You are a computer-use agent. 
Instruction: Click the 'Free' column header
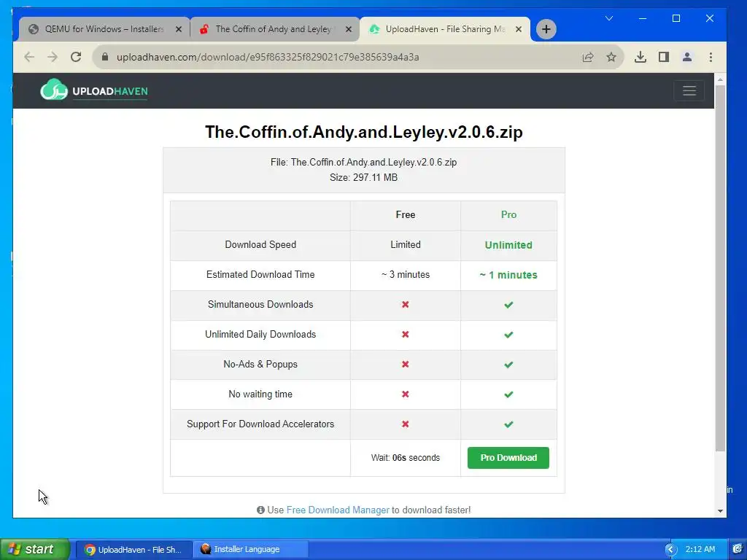pos(406,215)
